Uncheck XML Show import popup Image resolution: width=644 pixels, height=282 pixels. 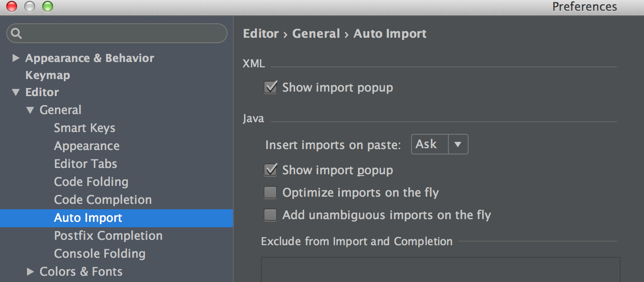(x=270, y=87)
